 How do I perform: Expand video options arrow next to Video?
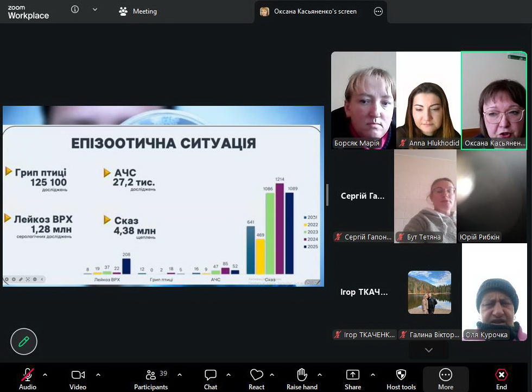point(98,375)
